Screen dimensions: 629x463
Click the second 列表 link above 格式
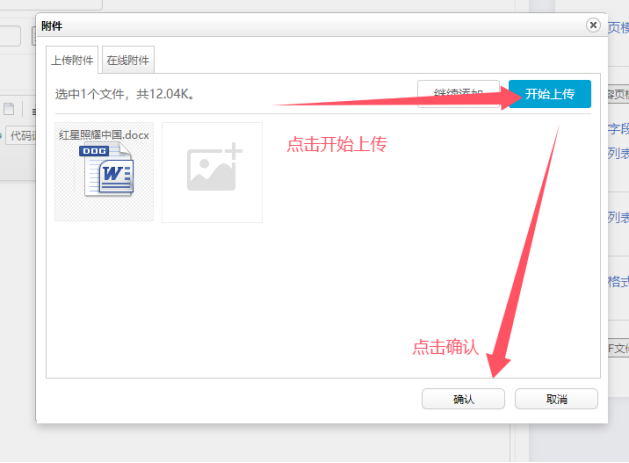pos(618,217)
